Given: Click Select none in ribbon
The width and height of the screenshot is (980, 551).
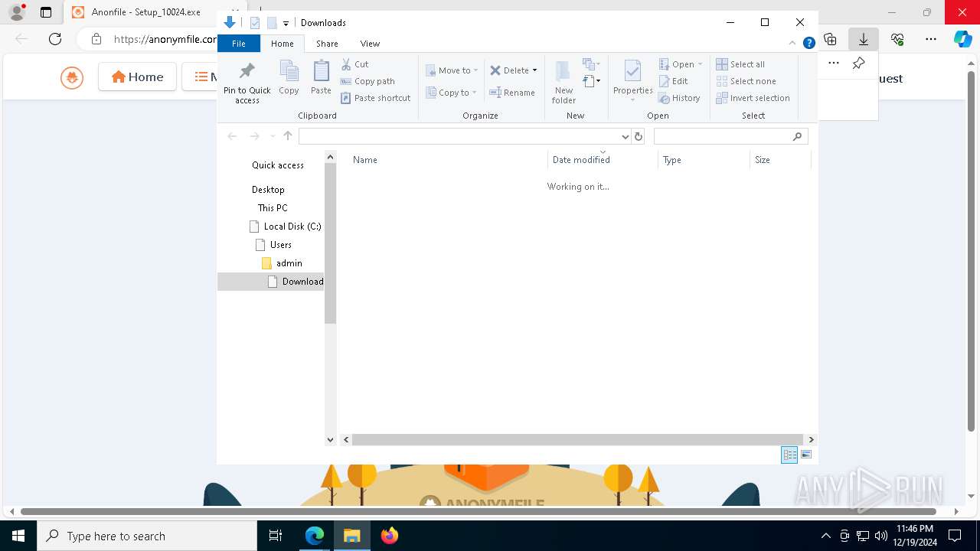Looking at the screenshot, I should [x=746, y=81].
